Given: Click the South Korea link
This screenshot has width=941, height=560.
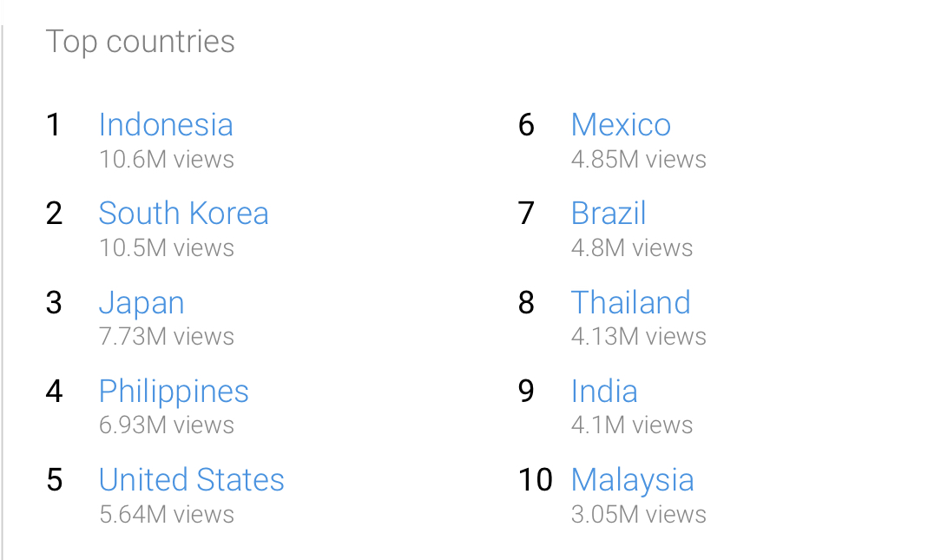Looking at the screenshot, I should coord(184,214).
